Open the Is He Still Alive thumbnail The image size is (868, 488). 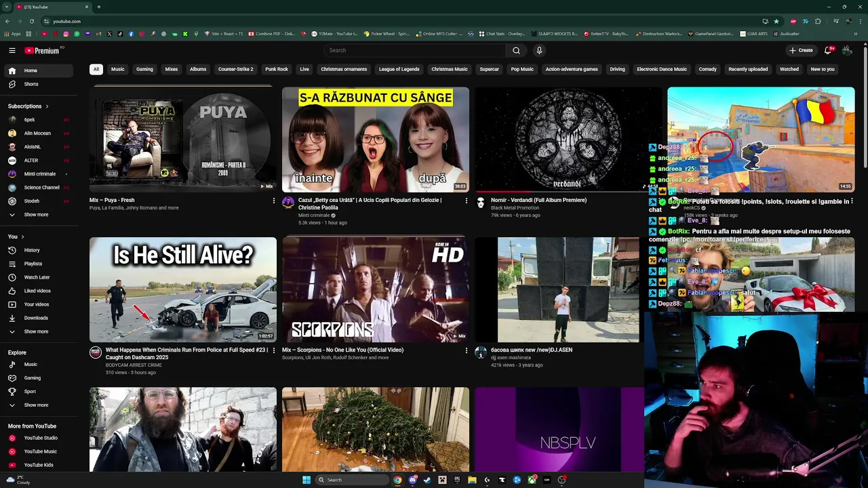[183, 289]
